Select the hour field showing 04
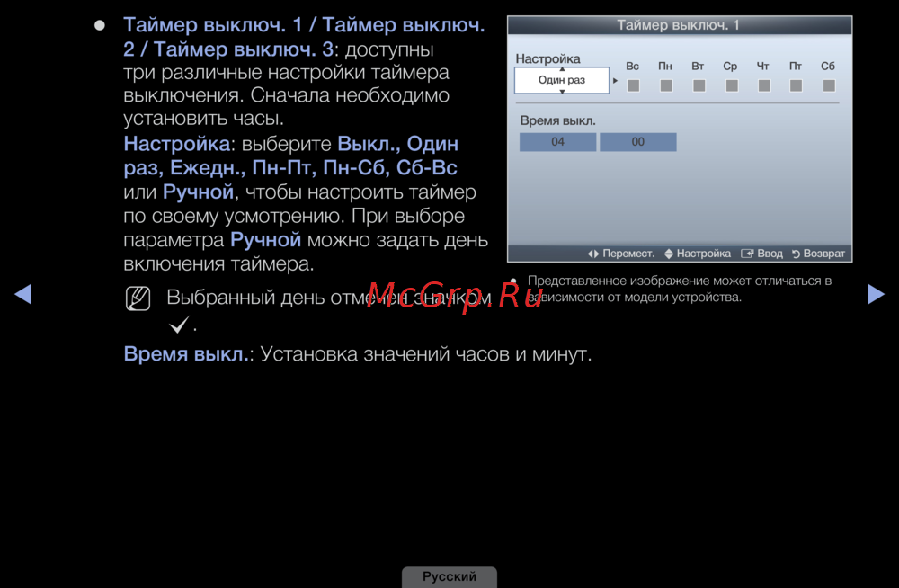Viewport: 899px width, 588px height. (557, 142)
